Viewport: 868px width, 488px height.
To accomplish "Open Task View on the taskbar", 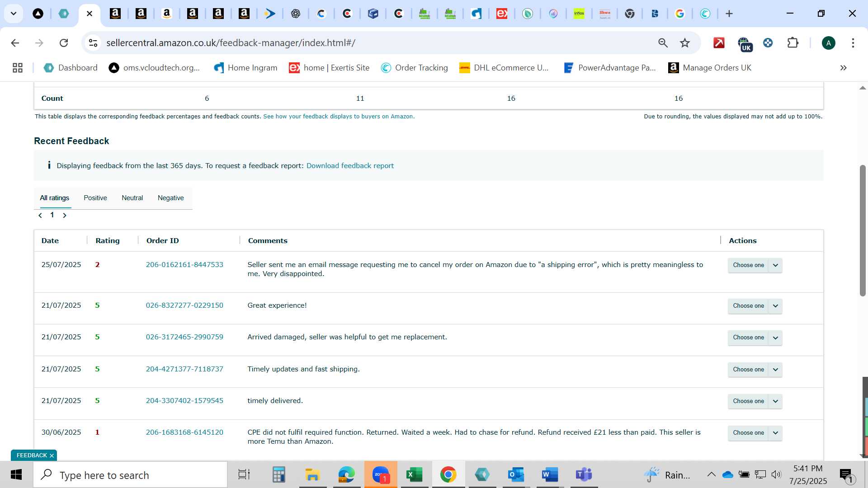I will point(244,474).
